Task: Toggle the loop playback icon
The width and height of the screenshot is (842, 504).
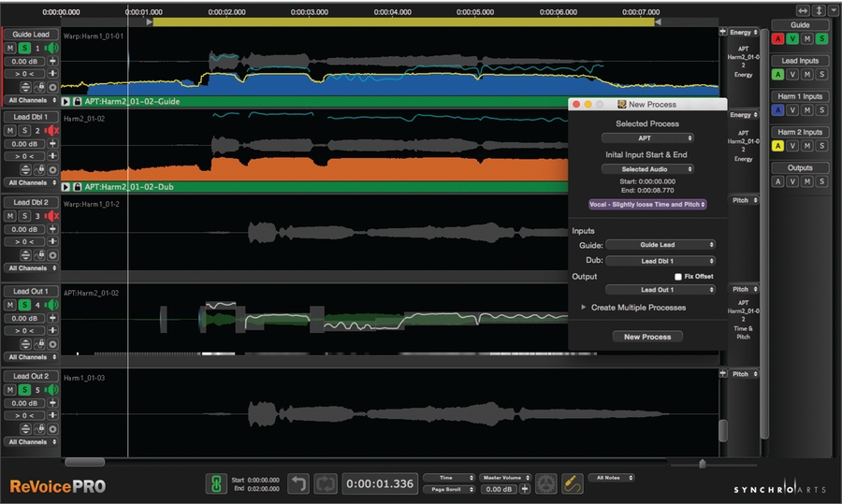Action: [x=326, y=483]
